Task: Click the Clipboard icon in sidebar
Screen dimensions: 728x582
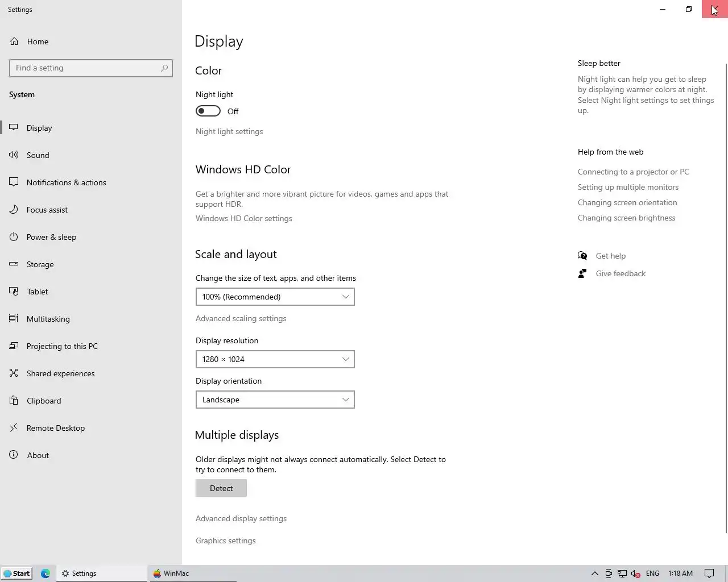Action: (x=14, y=400)
